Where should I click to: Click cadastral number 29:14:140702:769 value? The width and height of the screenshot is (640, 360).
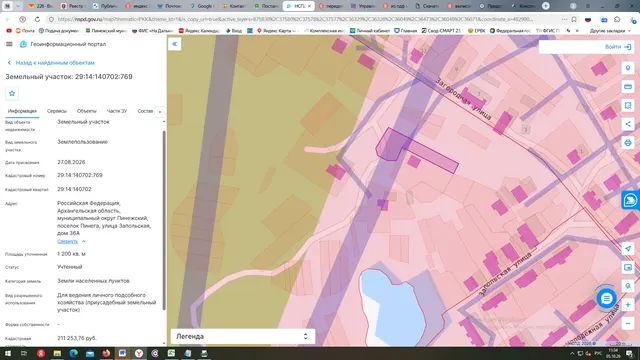80,175
